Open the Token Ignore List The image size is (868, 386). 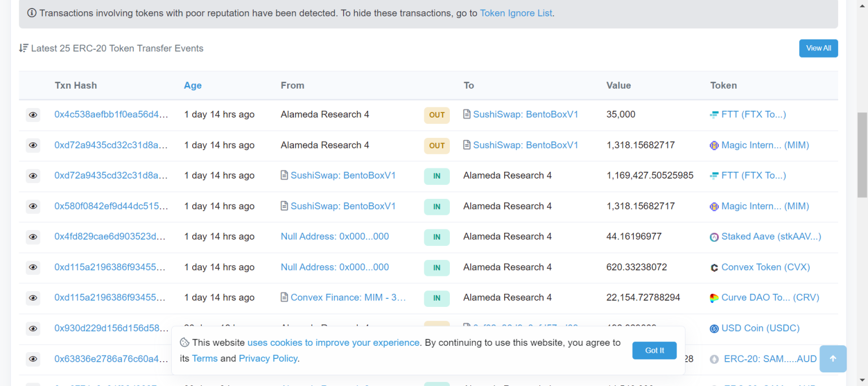515,13
